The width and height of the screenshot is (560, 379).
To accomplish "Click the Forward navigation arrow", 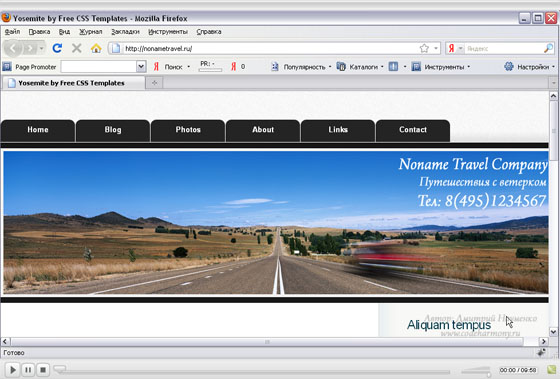I will [31, 49].
